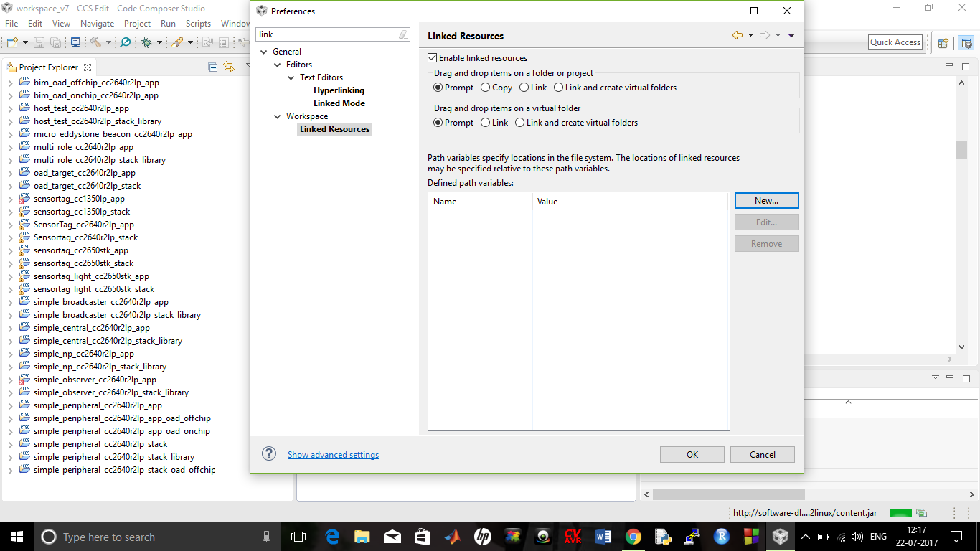The width and height of the screenshot is (980, 551).
Task: Open the Scripts menu
Action: [x=198, y=24]
